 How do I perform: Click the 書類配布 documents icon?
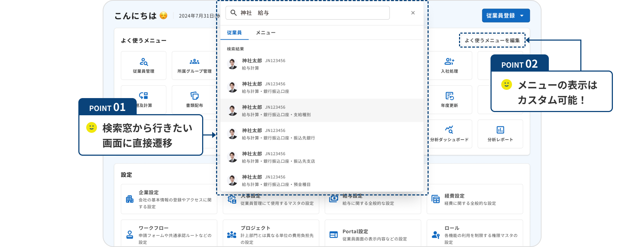click(x=194, y=96)
